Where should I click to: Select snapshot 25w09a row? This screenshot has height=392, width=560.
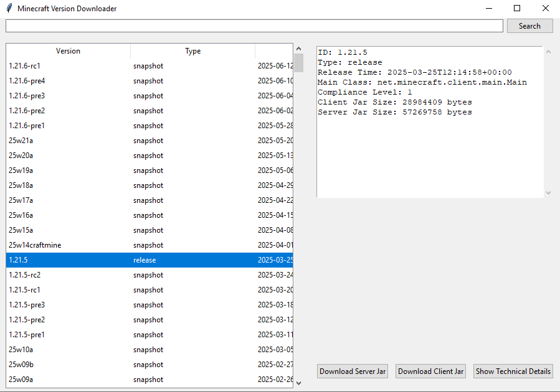[149, 380]
